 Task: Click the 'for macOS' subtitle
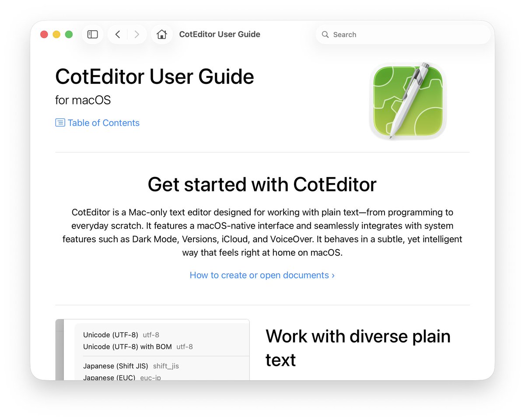(x=83, y=100)
